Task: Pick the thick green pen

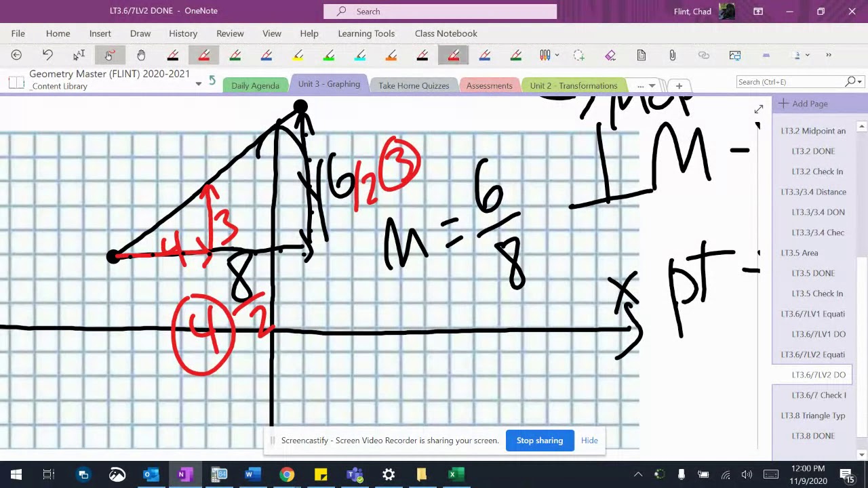Action: (516, 55)
